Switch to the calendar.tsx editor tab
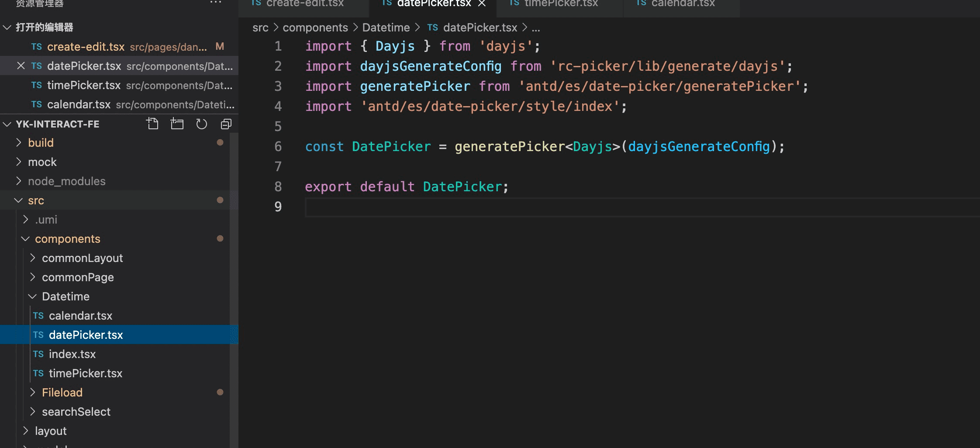The image size is (980, 448). click(x=683, y=3)
